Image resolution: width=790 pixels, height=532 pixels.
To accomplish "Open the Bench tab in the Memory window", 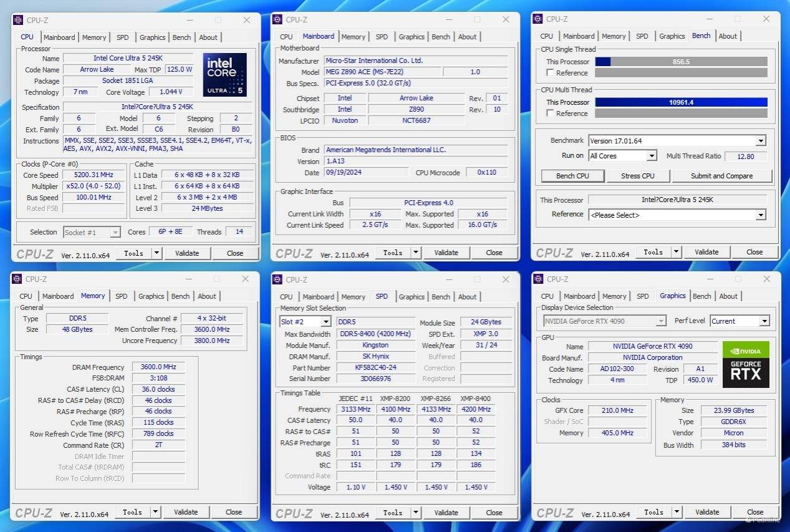I will (180, 296).
